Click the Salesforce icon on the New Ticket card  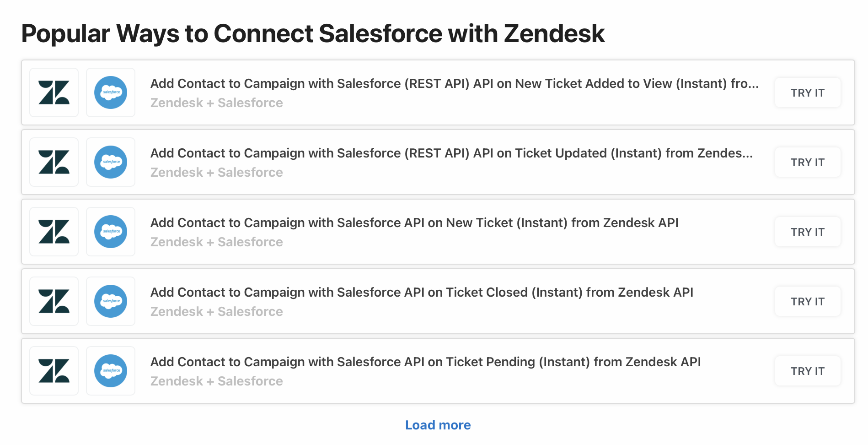coord(110,232)
